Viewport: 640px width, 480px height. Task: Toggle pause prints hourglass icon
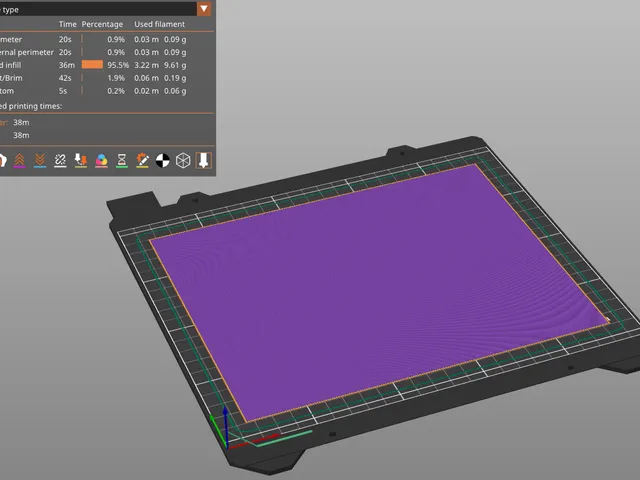tap(122, 160)
